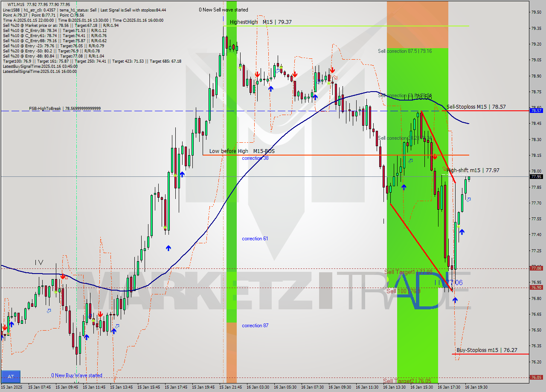
Task: Click the 76.90 price tag on the axis
Action: 536,287
